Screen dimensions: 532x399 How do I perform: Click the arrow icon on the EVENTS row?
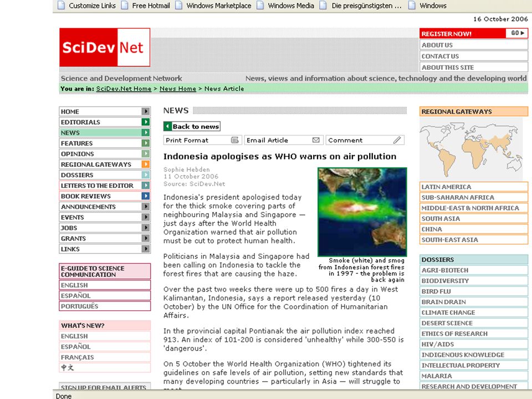pos(146,217)
